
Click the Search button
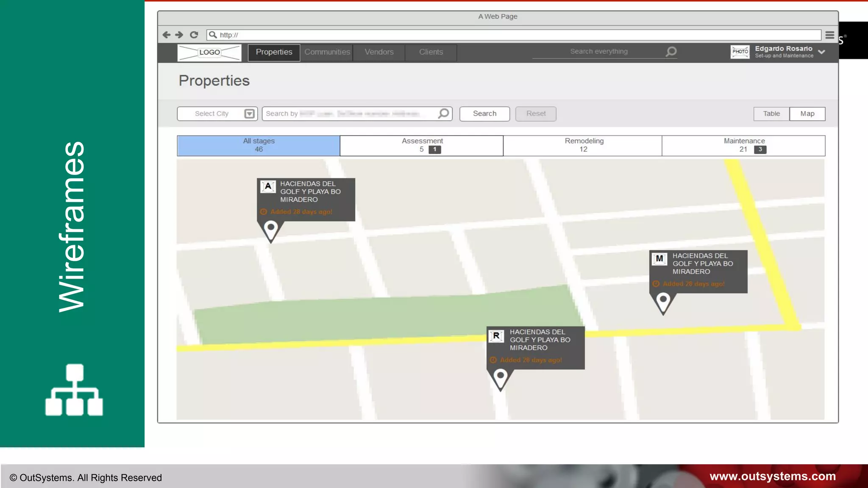(484, 114)
